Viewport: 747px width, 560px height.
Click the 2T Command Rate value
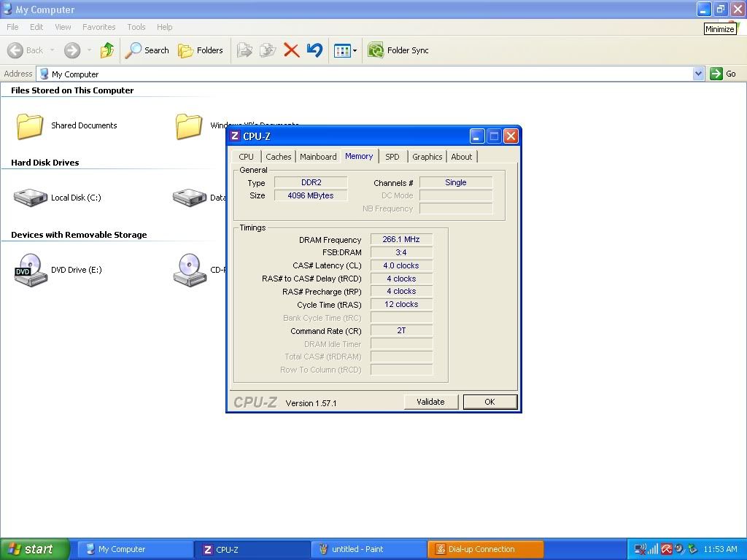pos(401,330)
